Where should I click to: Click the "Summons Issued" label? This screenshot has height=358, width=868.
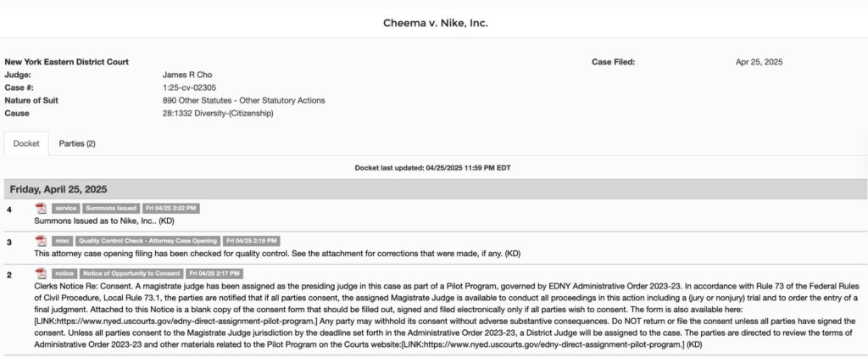point(110,208)
